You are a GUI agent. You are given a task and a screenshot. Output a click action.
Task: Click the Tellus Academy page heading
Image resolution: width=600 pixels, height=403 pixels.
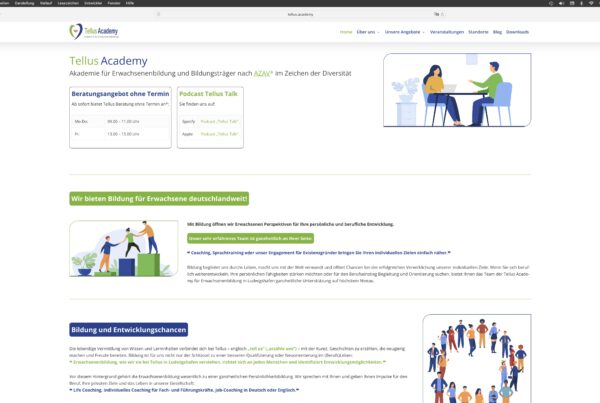point(108,61)
